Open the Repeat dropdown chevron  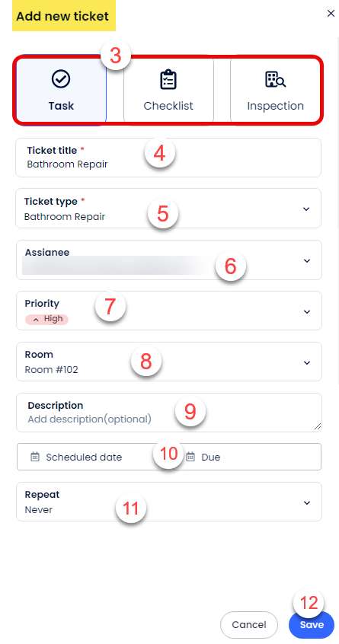(306, 502)
